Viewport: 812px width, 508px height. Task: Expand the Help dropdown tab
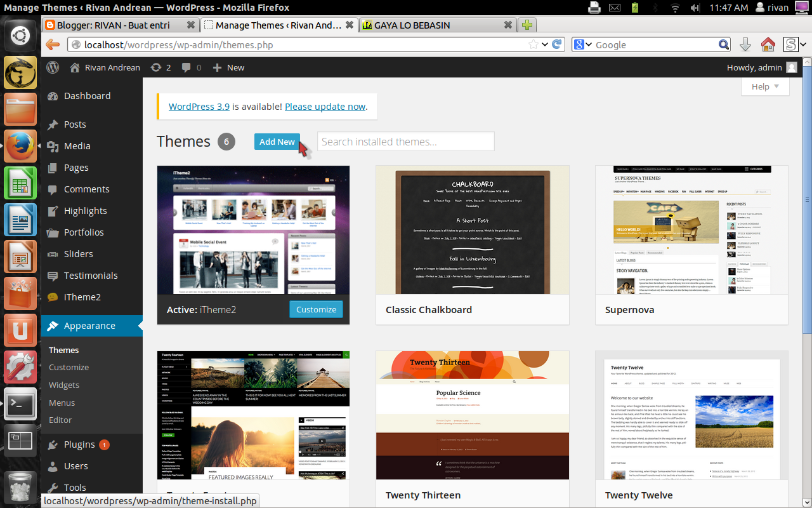click(x=765, y=87)
